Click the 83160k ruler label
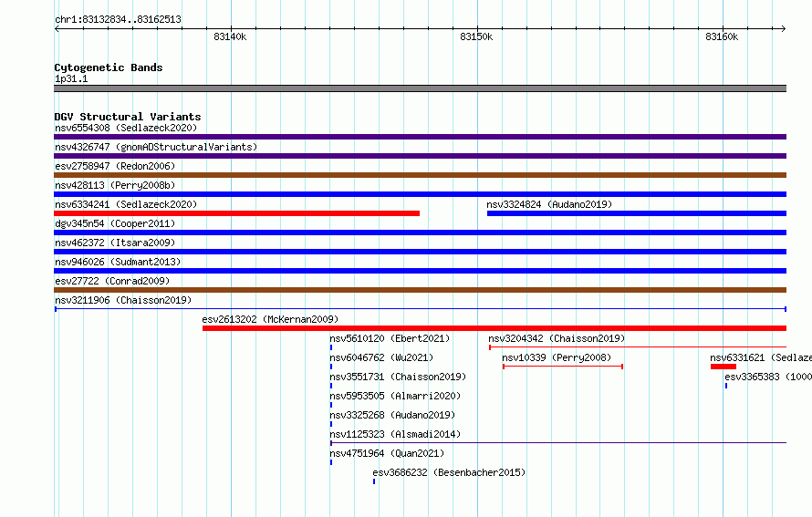This screenshot has height=517, width=812. (722, 36)
